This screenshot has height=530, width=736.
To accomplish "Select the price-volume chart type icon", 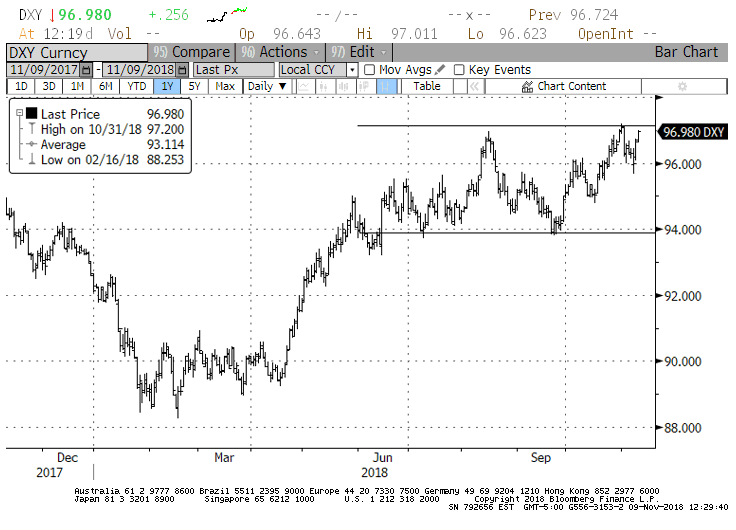I will tap(364, 87).
